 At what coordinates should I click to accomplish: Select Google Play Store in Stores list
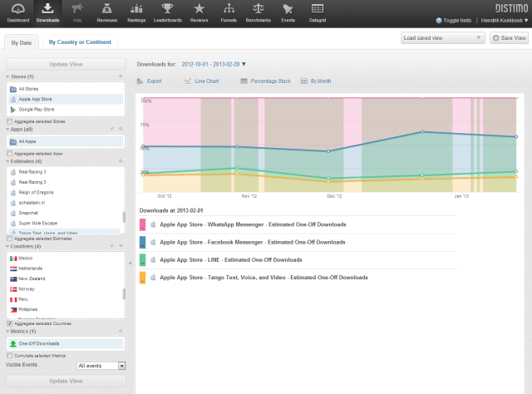[x=37, y=109]
